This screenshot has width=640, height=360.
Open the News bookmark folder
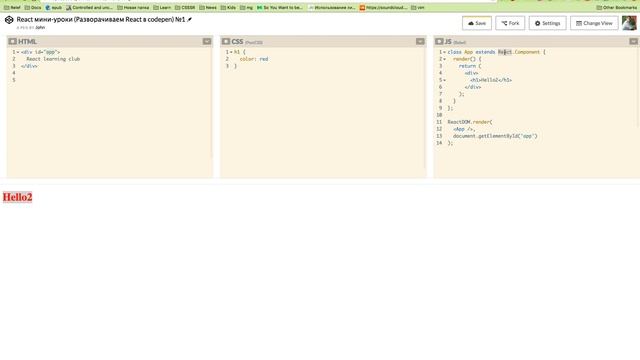(x=208, y=7)
